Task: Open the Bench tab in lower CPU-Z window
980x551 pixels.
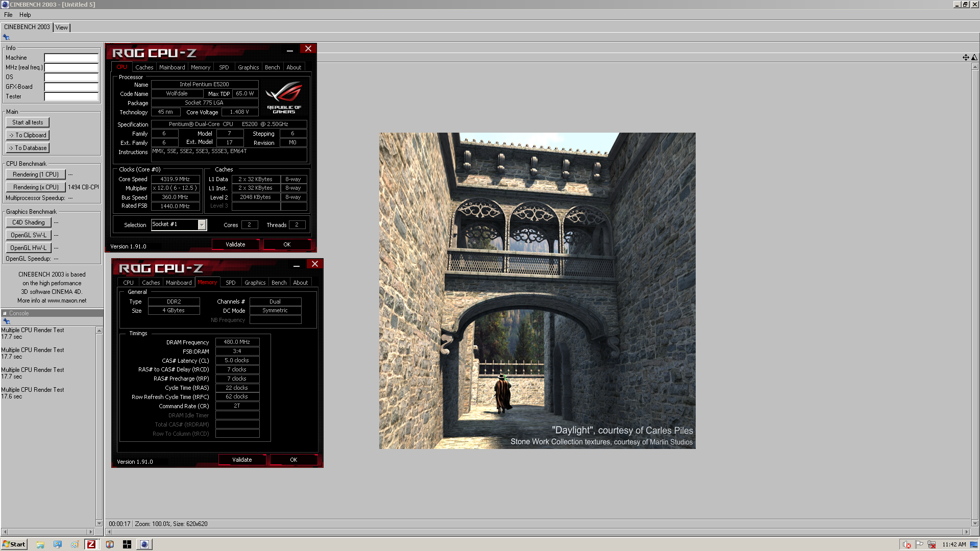Action: point(279,283)
